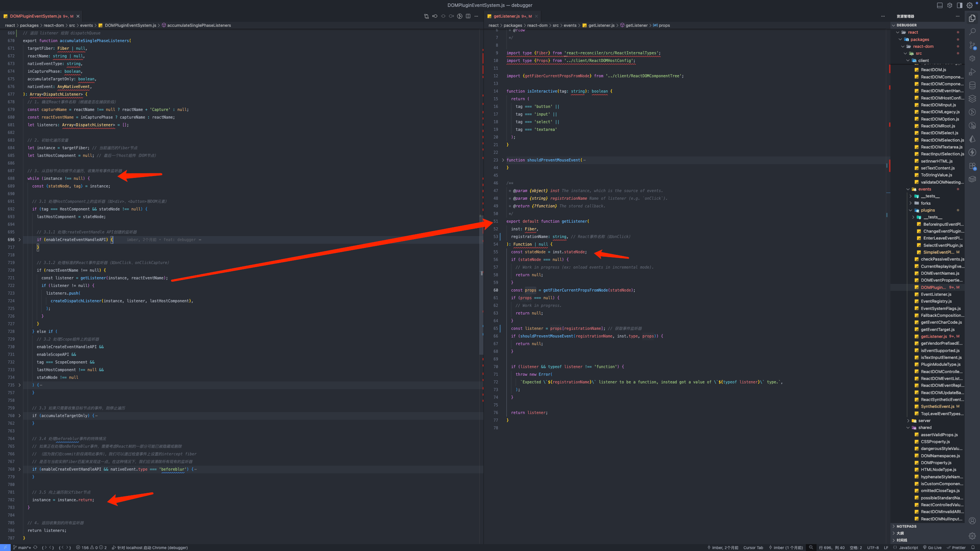Click line and column indicator 行 696
This screenshot has width=980, height=551.
click(x=831, y=548)
